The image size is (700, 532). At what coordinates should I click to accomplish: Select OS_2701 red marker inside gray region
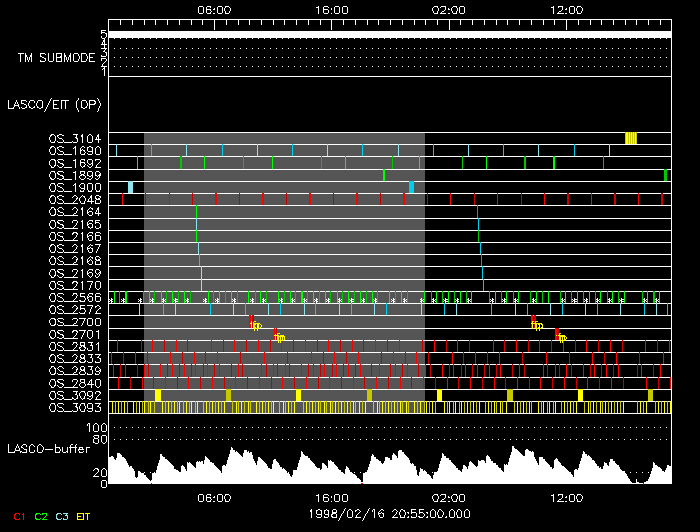(275, 334)
